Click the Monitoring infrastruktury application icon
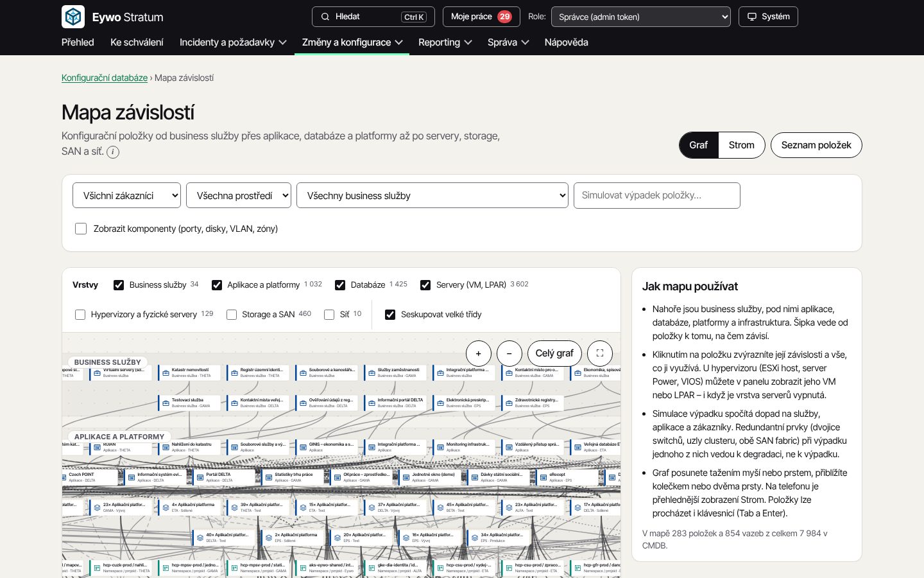 coord(440,447)
